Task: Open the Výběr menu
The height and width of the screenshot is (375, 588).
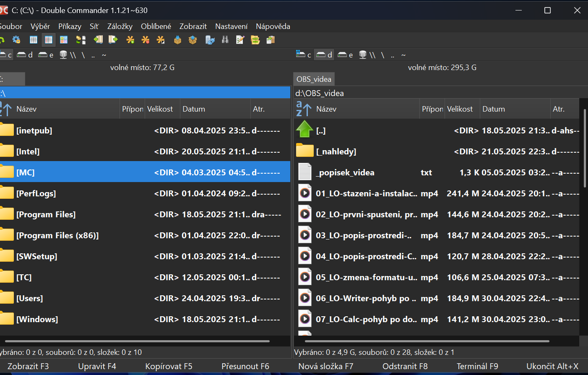Action: pos(40,26)
